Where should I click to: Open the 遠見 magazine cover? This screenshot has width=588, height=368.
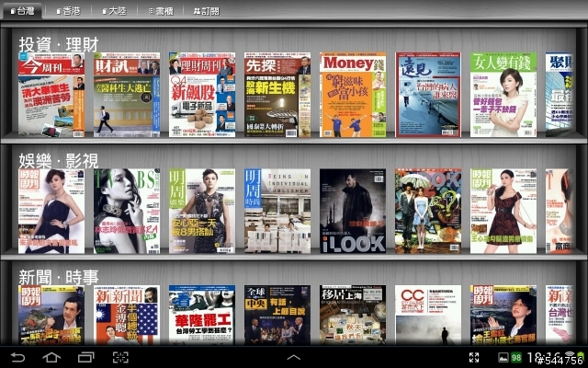tap(428, 95)
